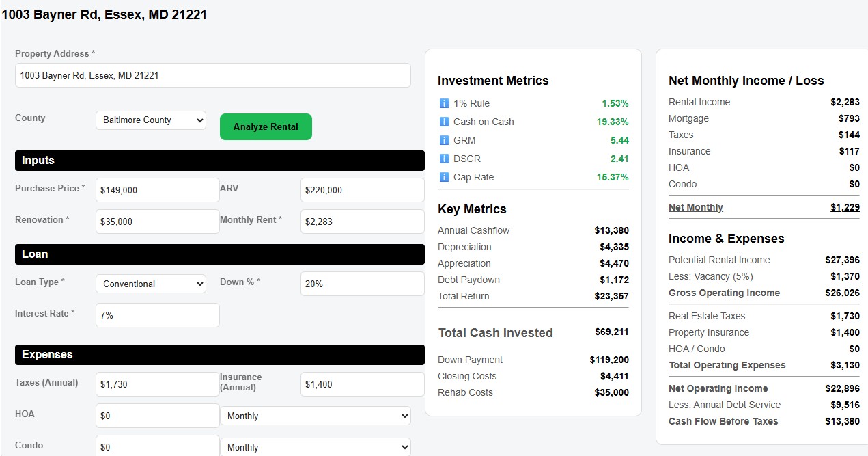Click the Analyze Rental button
Screen dimensions: 868x456
point(266,126)
